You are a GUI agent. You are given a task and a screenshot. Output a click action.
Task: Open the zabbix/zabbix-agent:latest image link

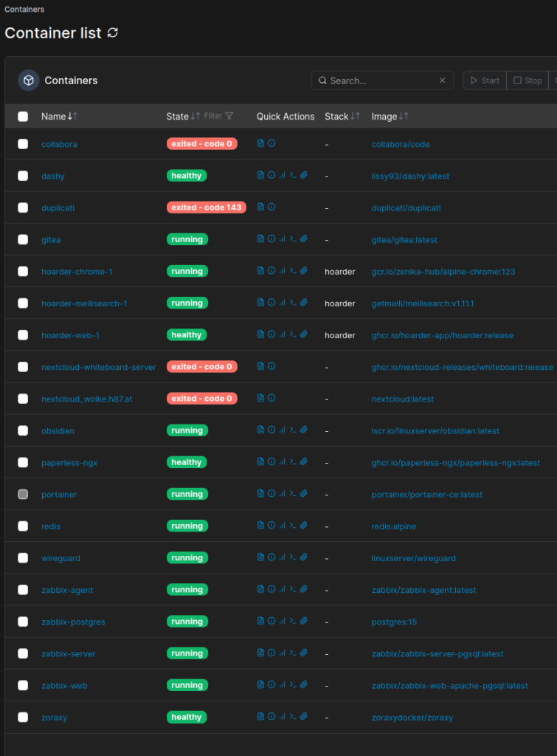click(423, 590)
